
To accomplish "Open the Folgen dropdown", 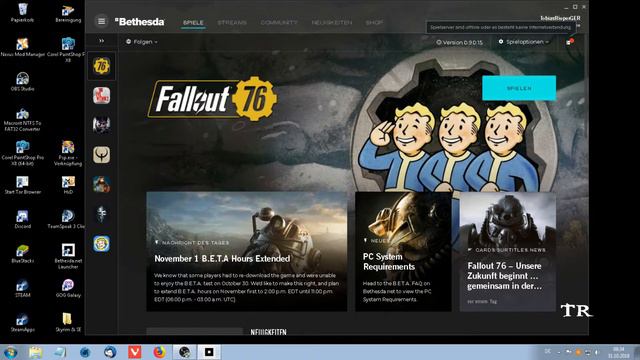I will click(x=142, y=42).
